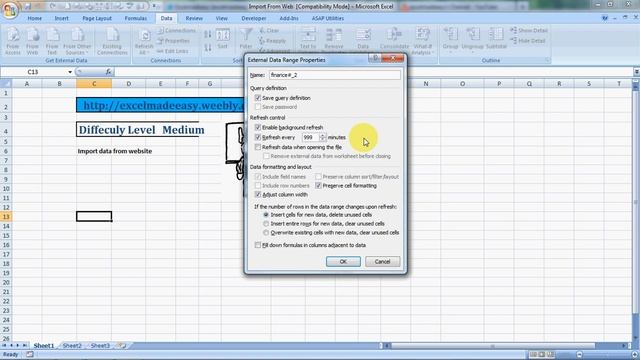Open From Other Sources menu
This screenshot has height=360, width=640.
(77, 41)
